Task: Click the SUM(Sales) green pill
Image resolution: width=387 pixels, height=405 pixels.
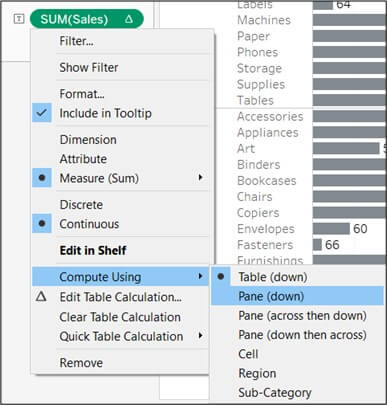Action: [87, 19]
